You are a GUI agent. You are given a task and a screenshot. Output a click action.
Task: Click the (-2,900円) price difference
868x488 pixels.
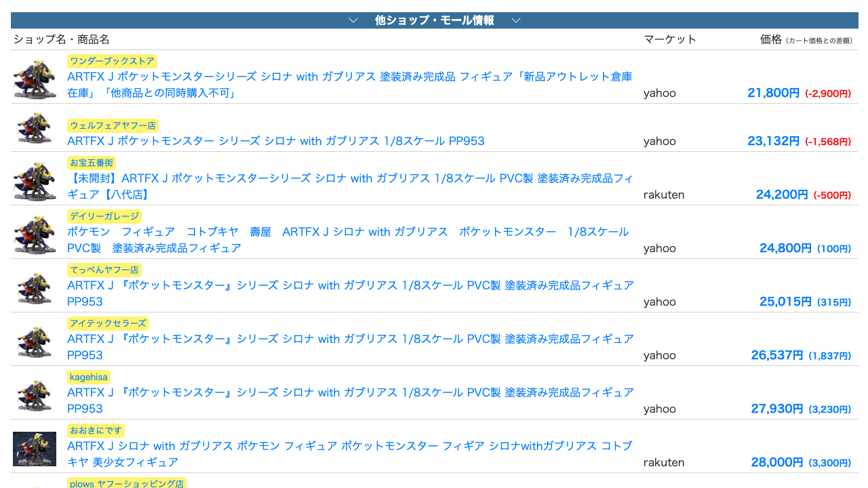pyautogui.click(x=828, y=94)
